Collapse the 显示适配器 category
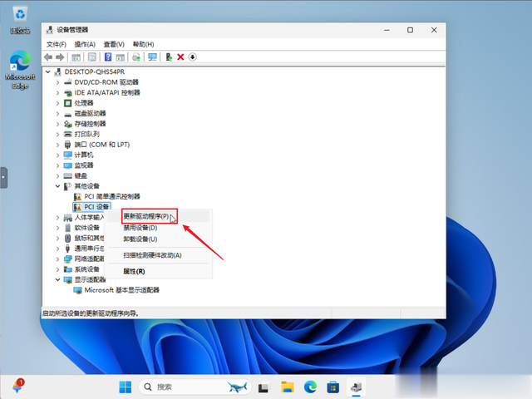 pos(57,279)
